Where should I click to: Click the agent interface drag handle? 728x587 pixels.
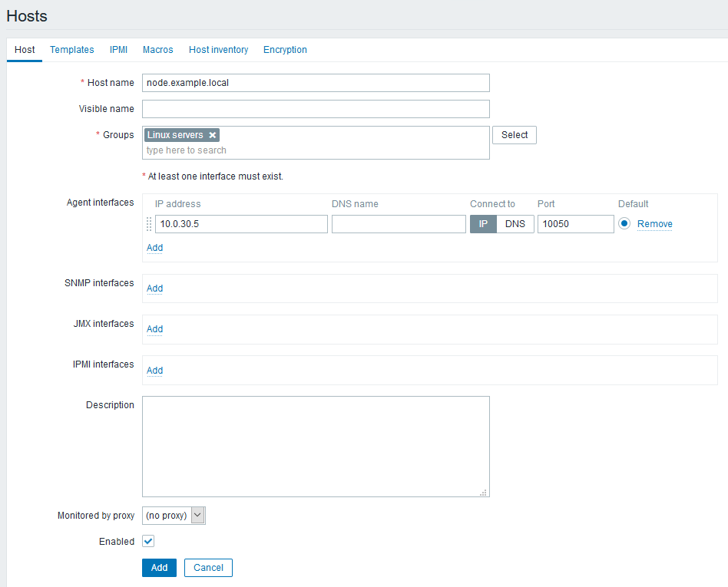148,224
